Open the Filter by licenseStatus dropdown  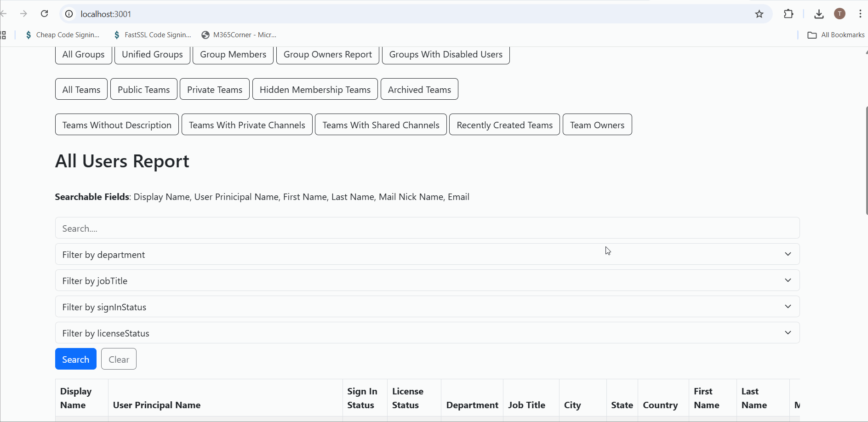tap(427, 333)
